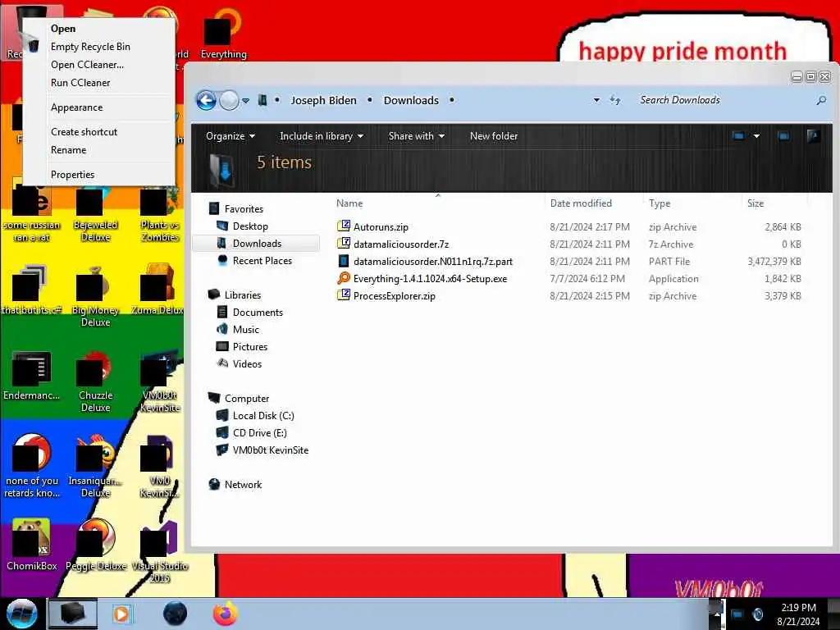Click the Windows Start orb
The width and height of the screenshot is (840, 630).
(22, 614)
